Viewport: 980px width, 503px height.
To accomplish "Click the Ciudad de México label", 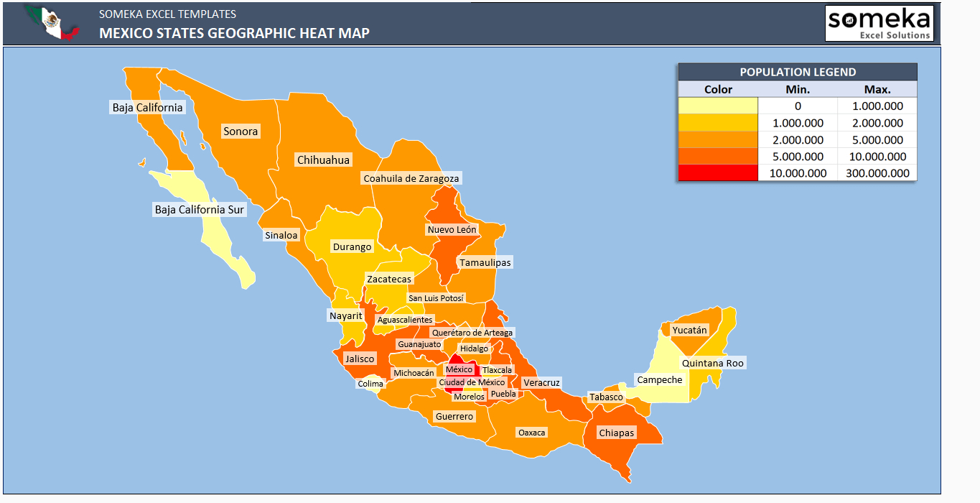I will [472, 382].
